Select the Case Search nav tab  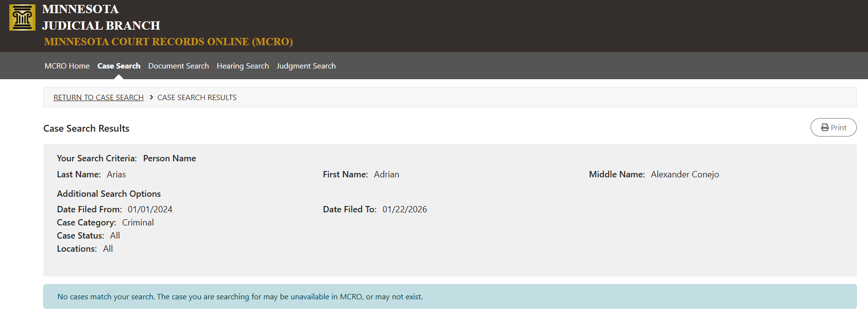coord(119,66)
